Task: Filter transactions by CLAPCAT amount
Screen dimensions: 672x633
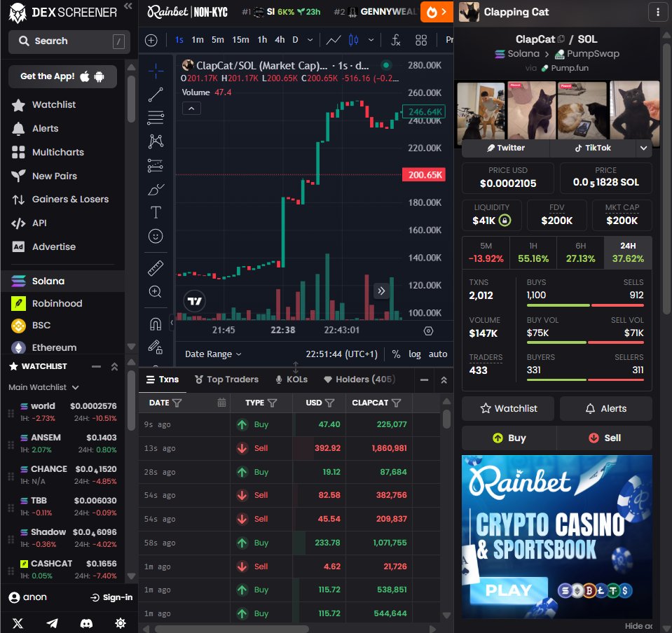Action: click(397, 403)
